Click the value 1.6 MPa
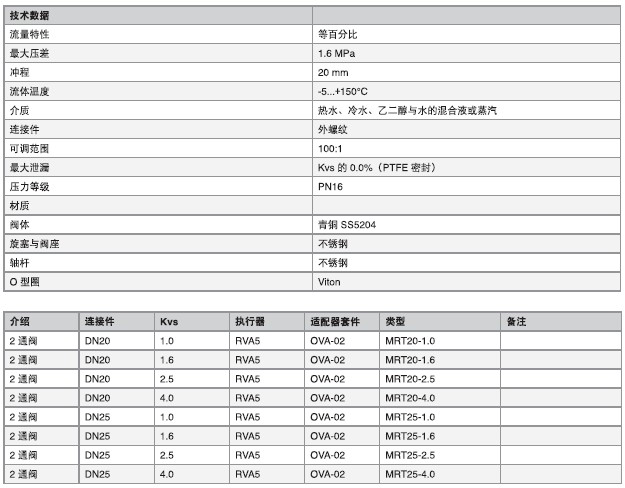 point(336,53)
